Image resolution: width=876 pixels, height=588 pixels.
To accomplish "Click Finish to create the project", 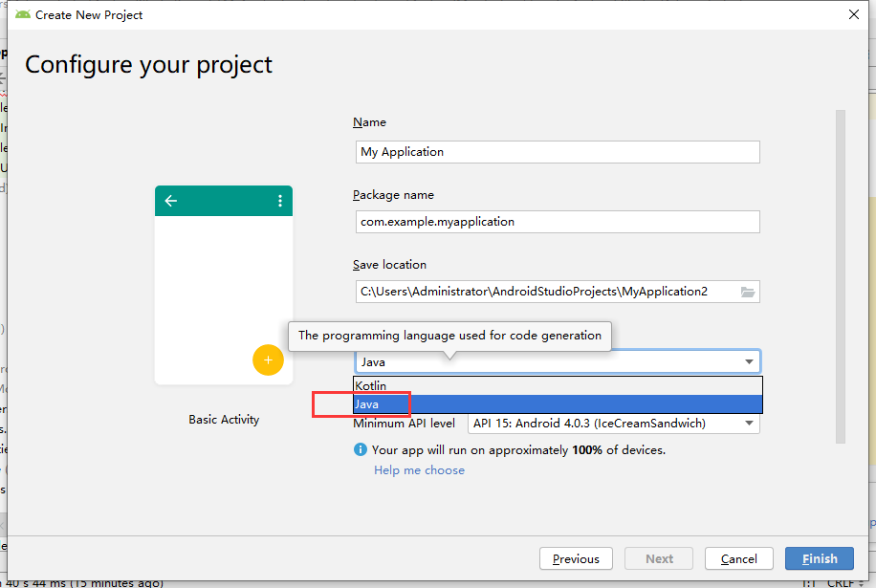I will (x=819, y=558).
